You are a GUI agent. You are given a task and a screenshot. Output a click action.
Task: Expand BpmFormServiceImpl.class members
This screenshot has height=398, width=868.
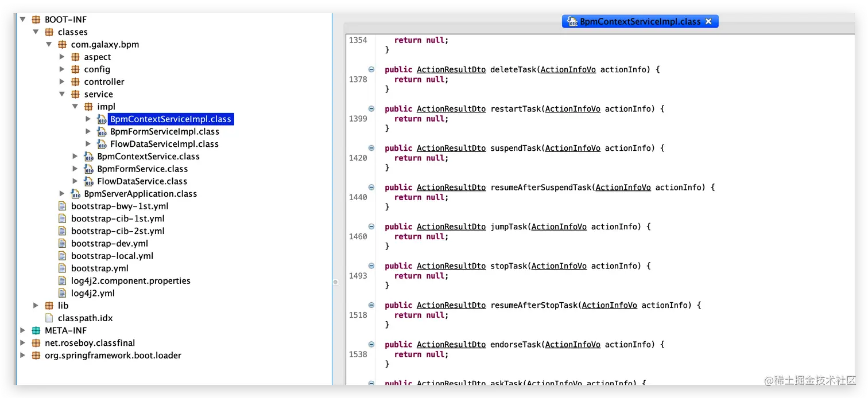(x=88, y=131)
